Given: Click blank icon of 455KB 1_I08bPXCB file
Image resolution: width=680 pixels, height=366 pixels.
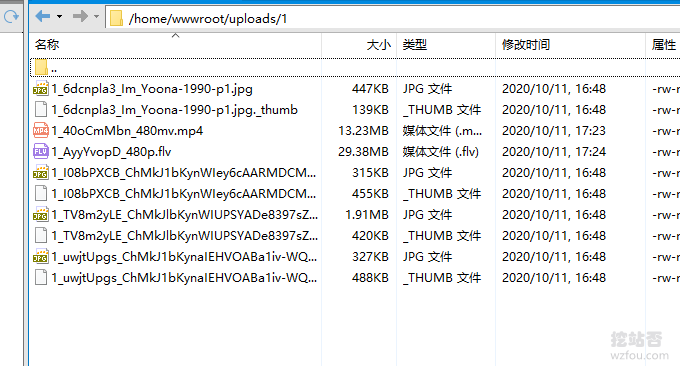Looking at the screenshot, I should [41, 193].
